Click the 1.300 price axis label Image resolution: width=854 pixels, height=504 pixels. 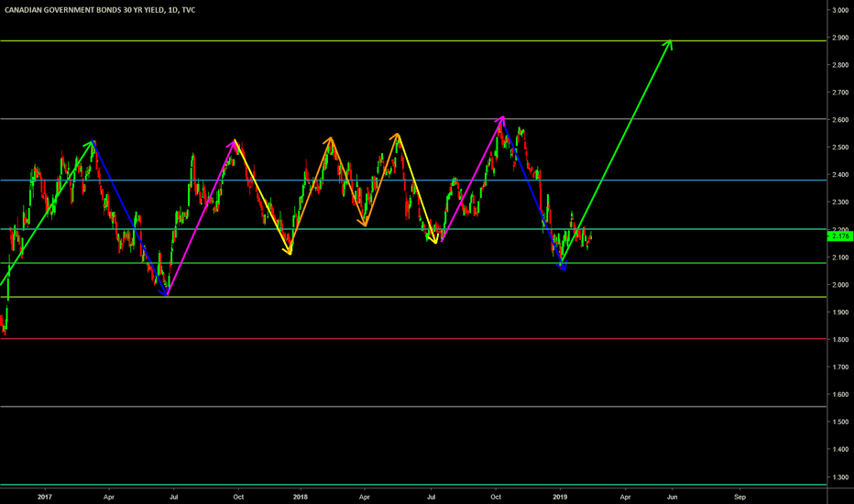point(840,477)
